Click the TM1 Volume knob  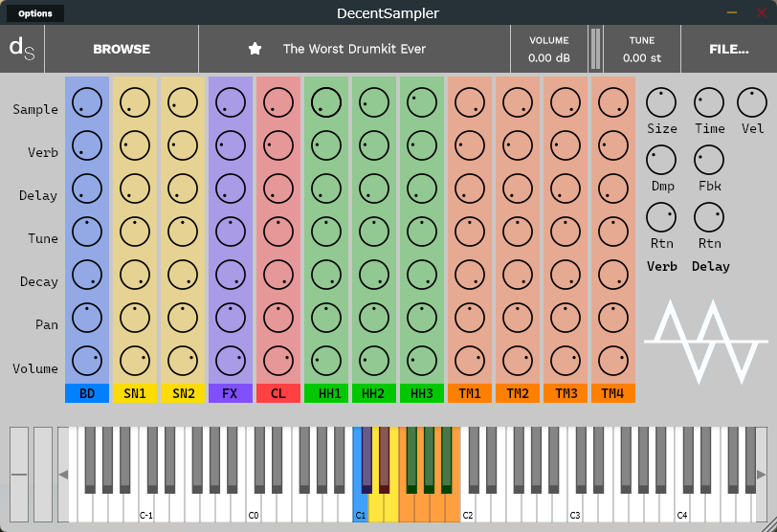[470, 361]
